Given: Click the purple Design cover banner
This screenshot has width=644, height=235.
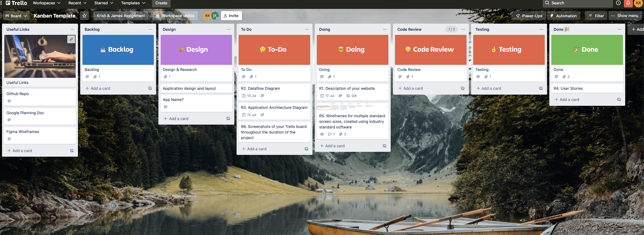Looking at the screenshot, I should tap(196, 50).
